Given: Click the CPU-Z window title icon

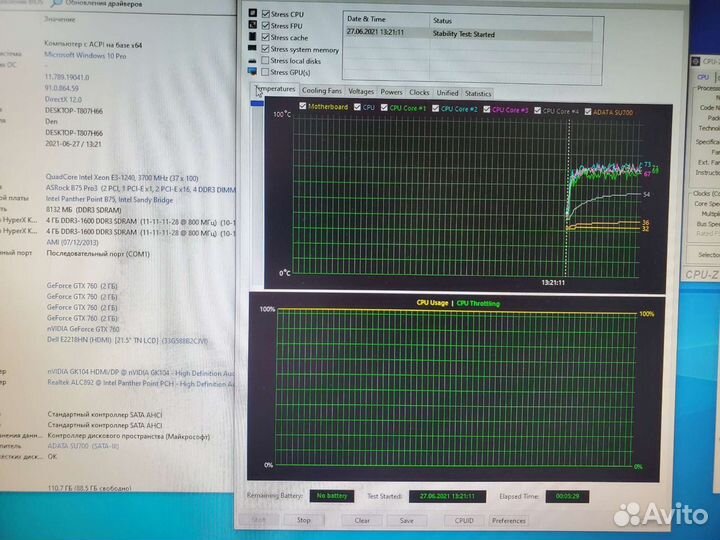Looking at the screenshot, I should [696, 61].
